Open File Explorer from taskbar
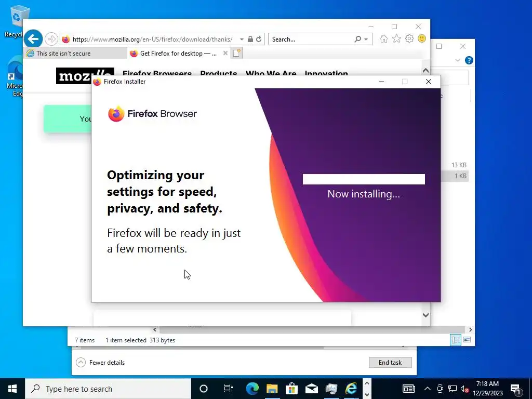The height and width of the screenshot is (399, 532). point(272,389)
